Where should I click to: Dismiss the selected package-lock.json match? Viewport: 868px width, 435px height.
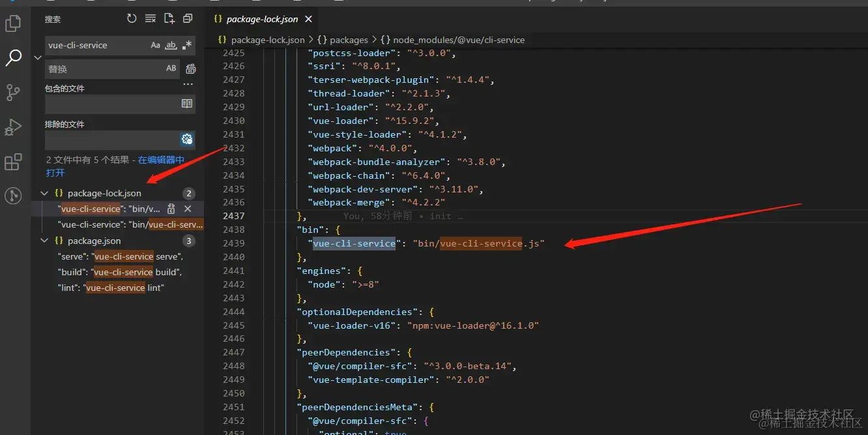(x=188, y=209)
